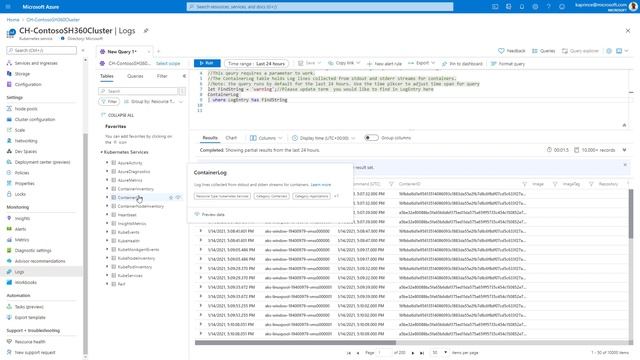
Task: Expand the Heartbeat table
Action: click(107, 215)
